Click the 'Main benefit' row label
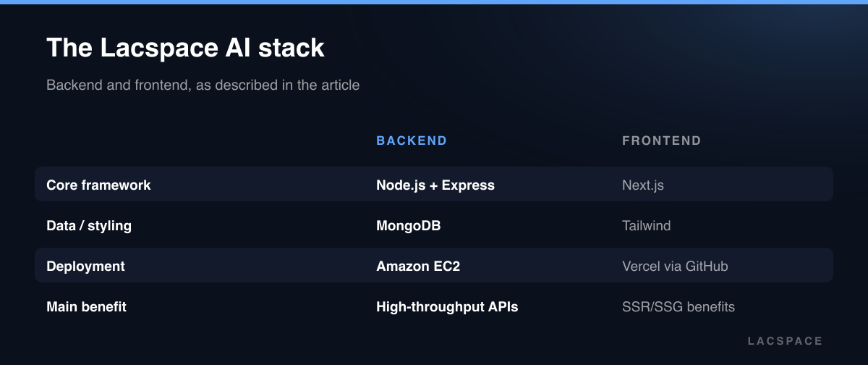This screenshot has width=868, height=365. 87,306
